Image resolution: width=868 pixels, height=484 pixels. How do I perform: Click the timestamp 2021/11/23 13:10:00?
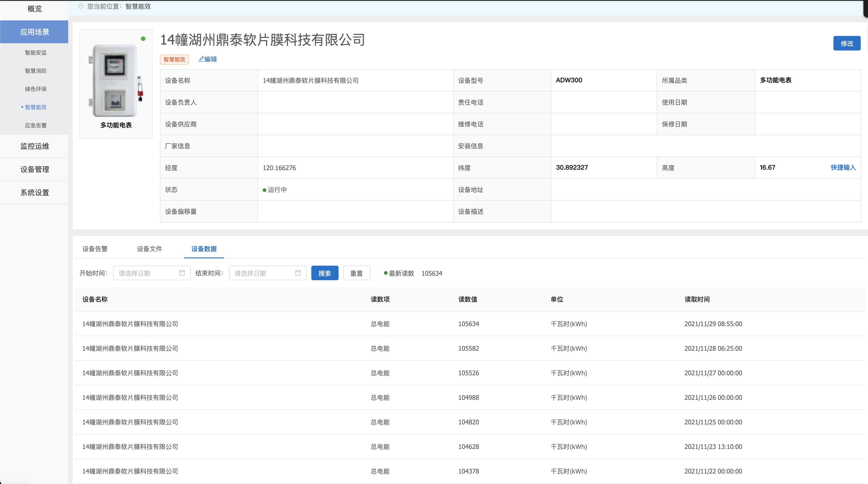pos(713,447)
